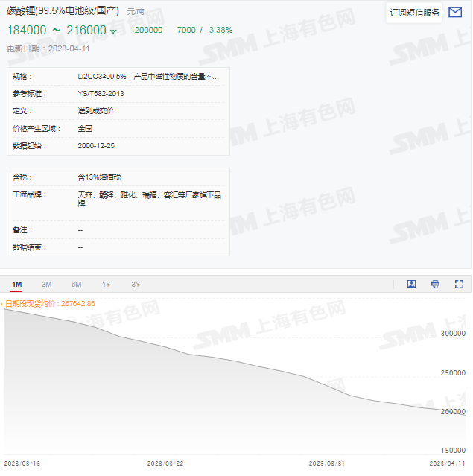
Task: Click the price range 184000 ~ 216000
Action: click(x=57, y=30)
